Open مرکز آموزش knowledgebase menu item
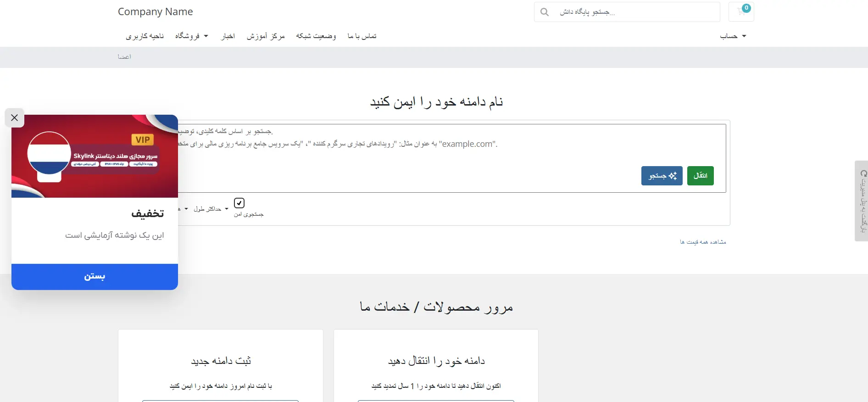This screenshot has width=868, height=402. pyautogui.click(x=266, y=36)
